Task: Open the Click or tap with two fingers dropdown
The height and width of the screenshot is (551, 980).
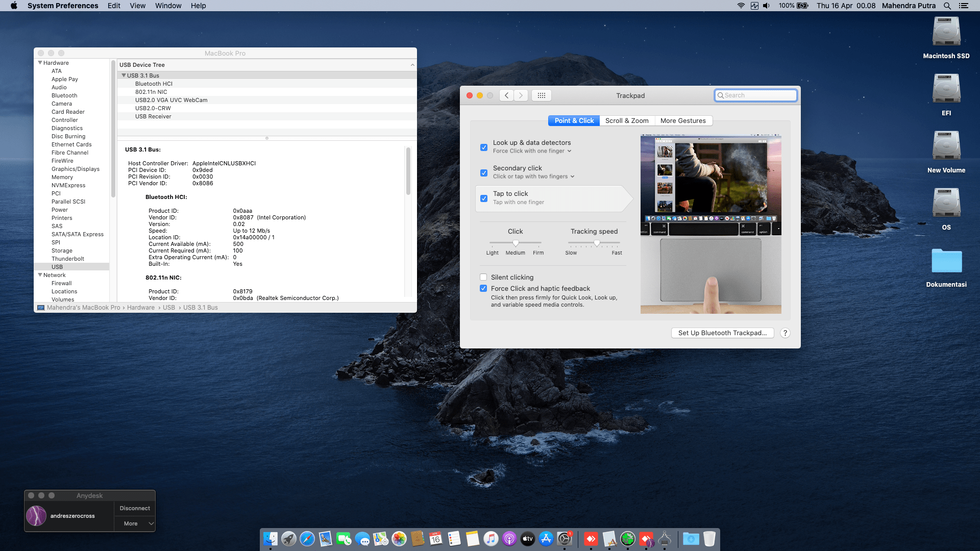Action: pos(534,177)
